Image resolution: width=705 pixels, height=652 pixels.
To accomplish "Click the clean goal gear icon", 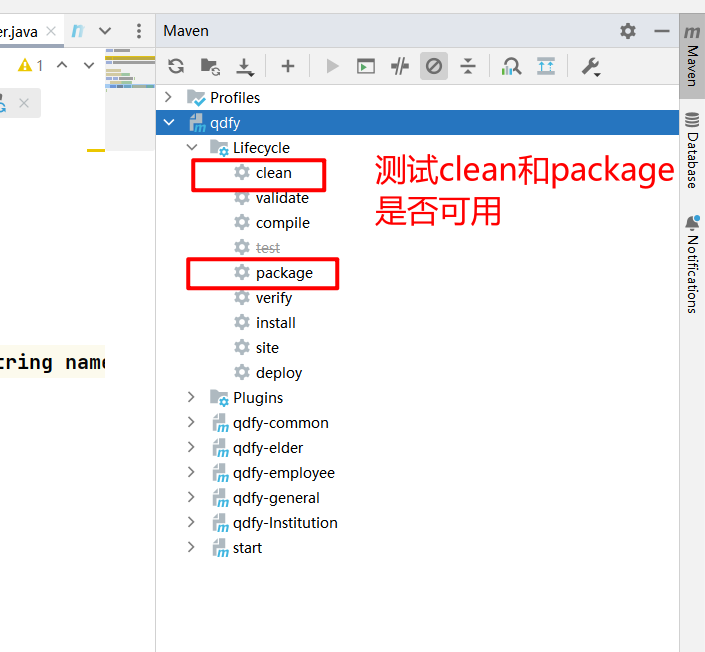I will (x=242, y=172).
